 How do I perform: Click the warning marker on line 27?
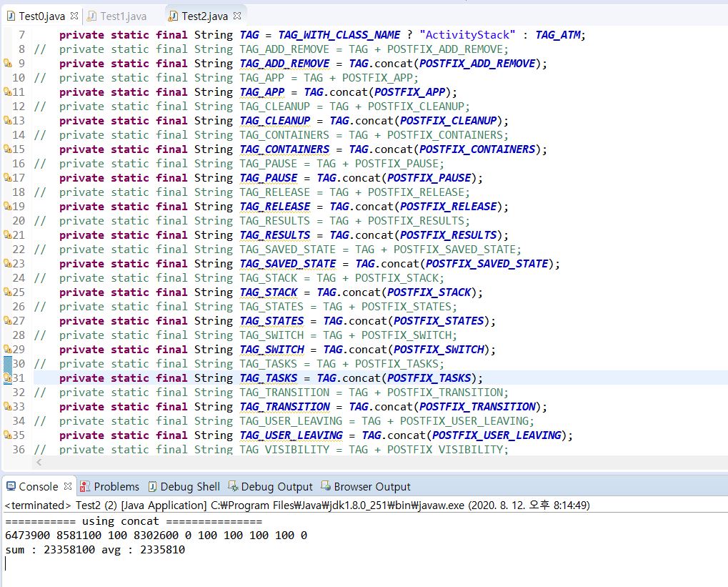tap(7, 320)
